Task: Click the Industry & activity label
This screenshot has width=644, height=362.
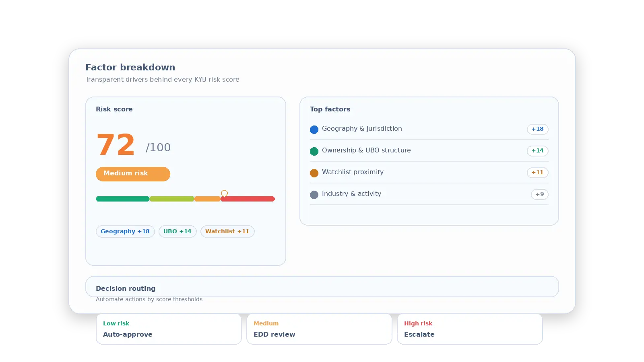Action: 351,194
